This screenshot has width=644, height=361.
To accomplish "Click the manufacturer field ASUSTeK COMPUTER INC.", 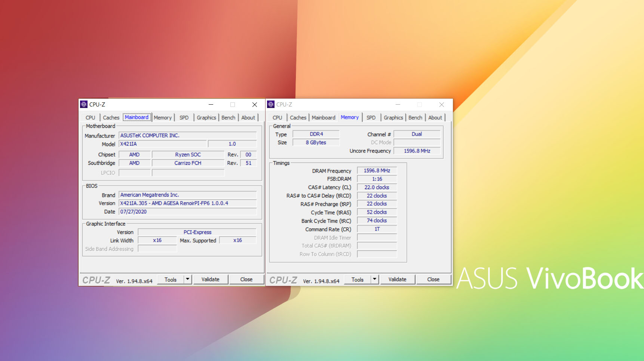I will (188, 135).
